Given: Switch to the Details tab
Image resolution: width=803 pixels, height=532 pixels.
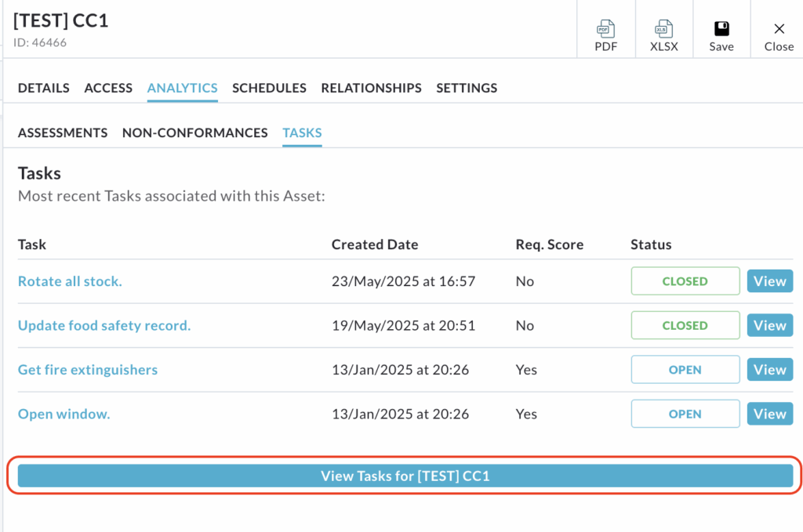Looking at the screenshot, I should (x=44, y=88).
